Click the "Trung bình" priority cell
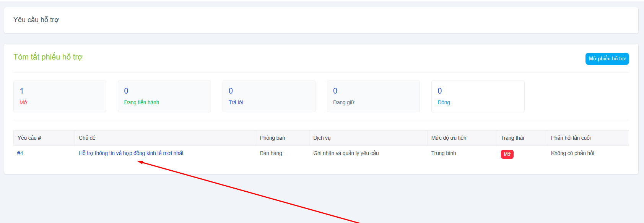 pyautogui.click(x=444, y=153)
